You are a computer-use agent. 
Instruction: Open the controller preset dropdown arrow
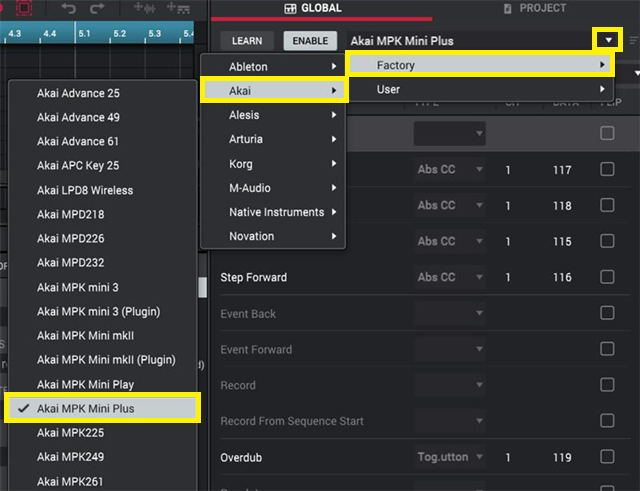pos(608,40)
